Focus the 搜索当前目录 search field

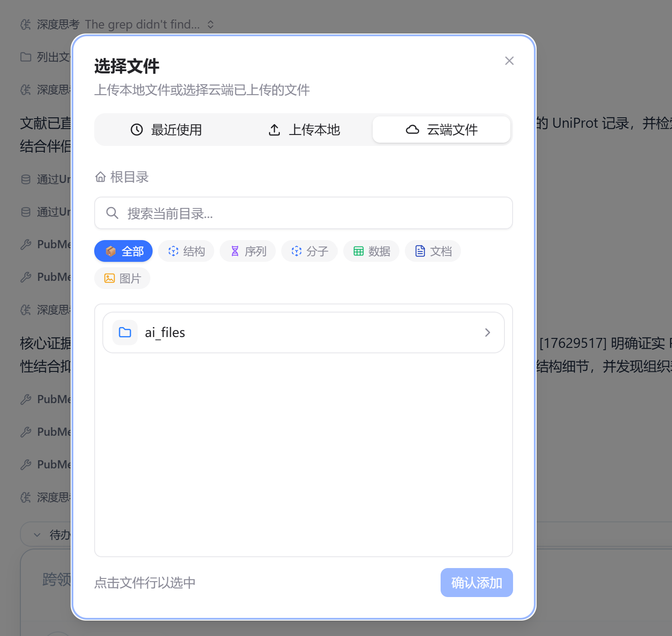303,213
